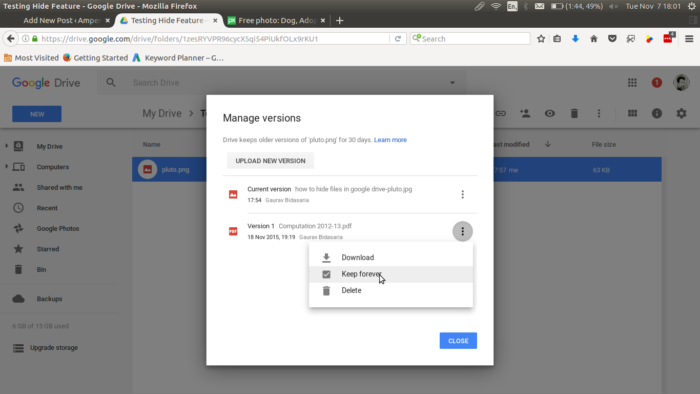This screenshot has width=700, height=394.
Task: Open the Google apps grid
Action: coord(632,83)
